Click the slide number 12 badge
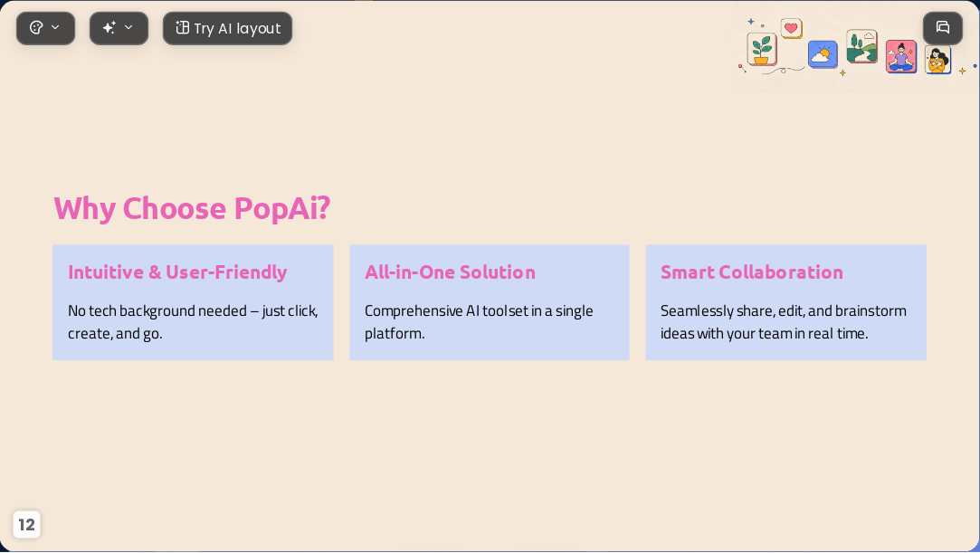980x553 pixels. (26, 524)
